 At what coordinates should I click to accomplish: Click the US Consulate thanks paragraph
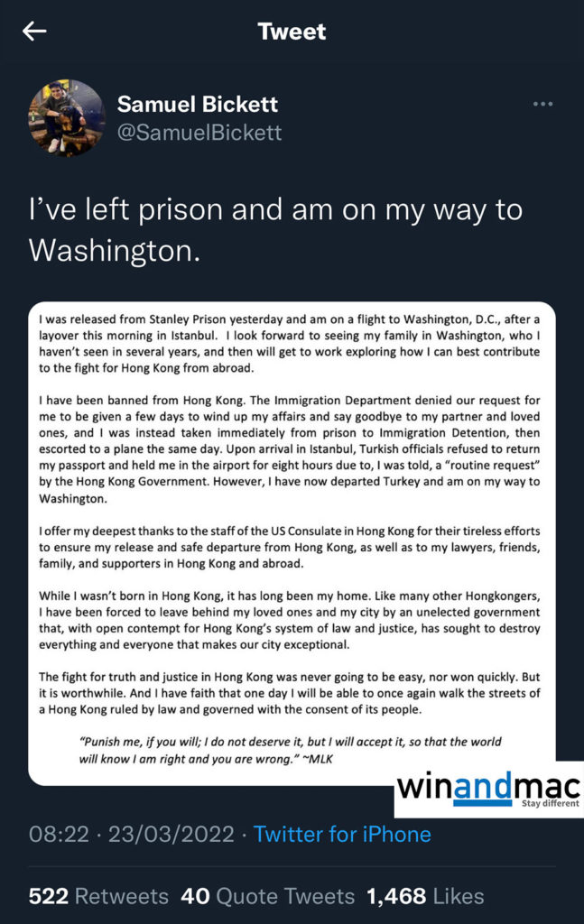coord(290,552)
